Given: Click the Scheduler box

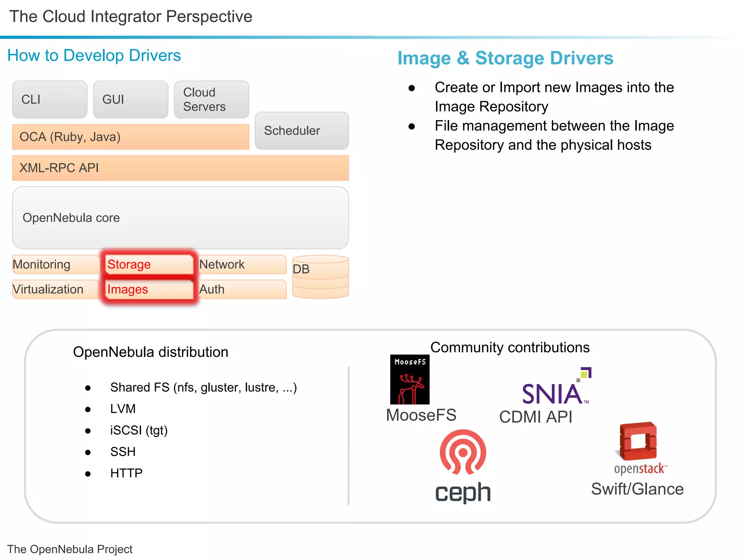Looking at the screenshot, I should (x=302, y=131).
